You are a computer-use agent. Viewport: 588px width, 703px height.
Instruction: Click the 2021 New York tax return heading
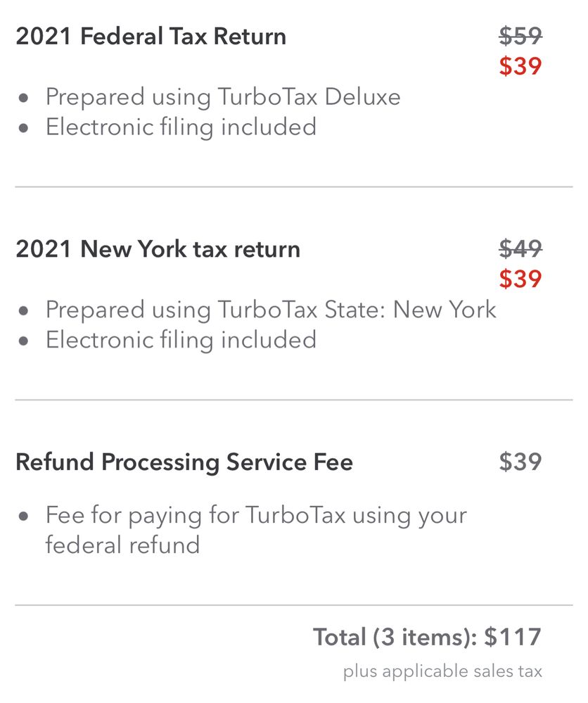pos(158,249)
